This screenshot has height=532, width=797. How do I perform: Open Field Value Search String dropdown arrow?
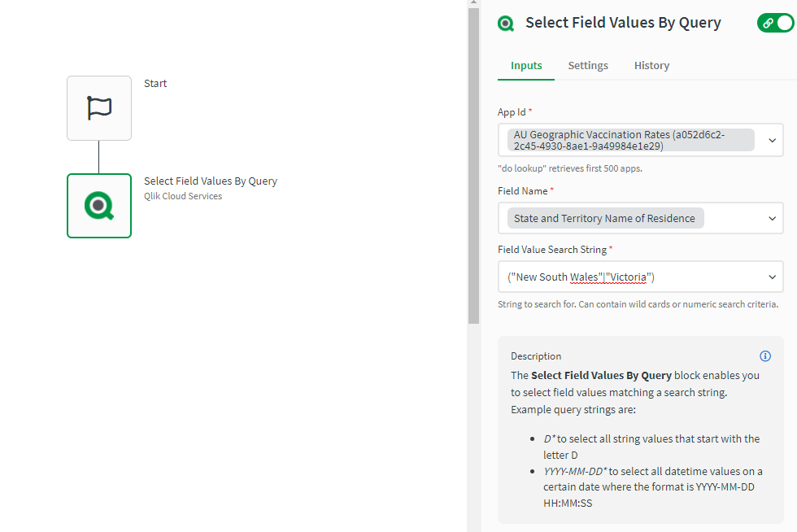pos(772,277)
